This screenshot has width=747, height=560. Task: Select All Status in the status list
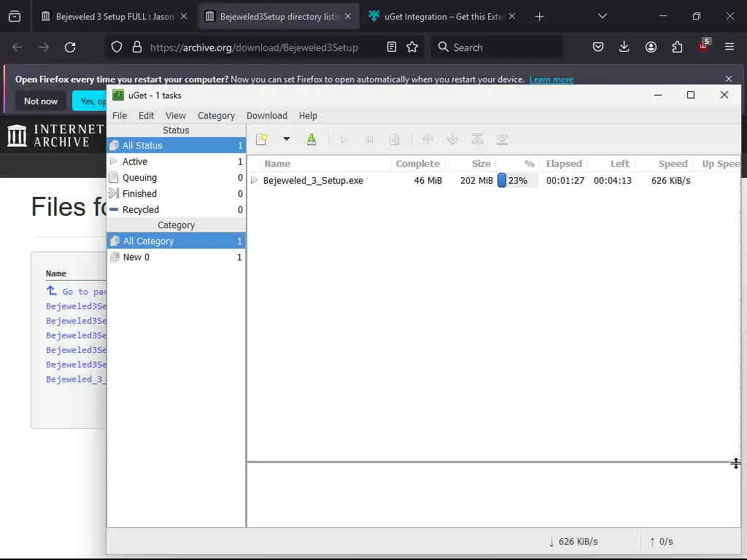point(177,145)
